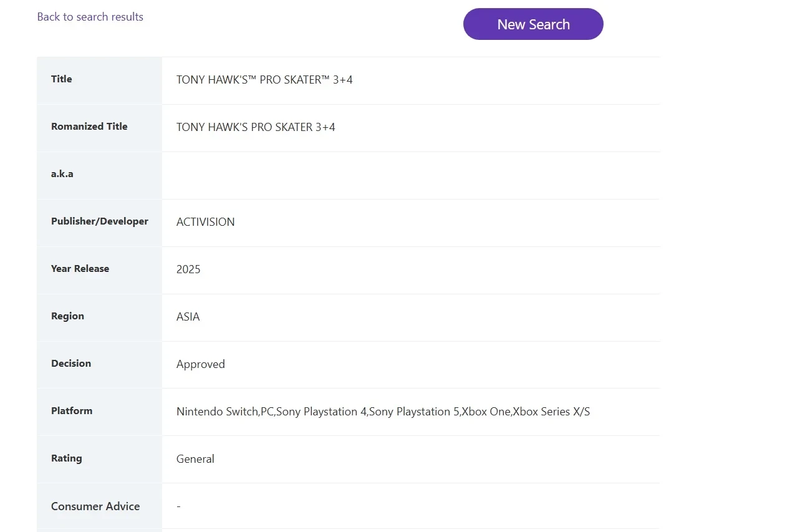Screen dimensions: 800x532
Task: Select the ASIA region value
Action: click(188, 317)
